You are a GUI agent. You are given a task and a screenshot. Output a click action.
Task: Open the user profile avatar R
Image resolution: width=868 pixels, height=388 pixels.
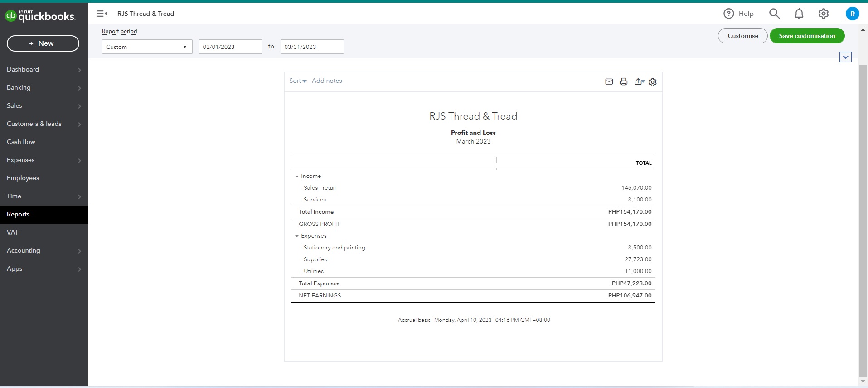[x=852, y=14]
